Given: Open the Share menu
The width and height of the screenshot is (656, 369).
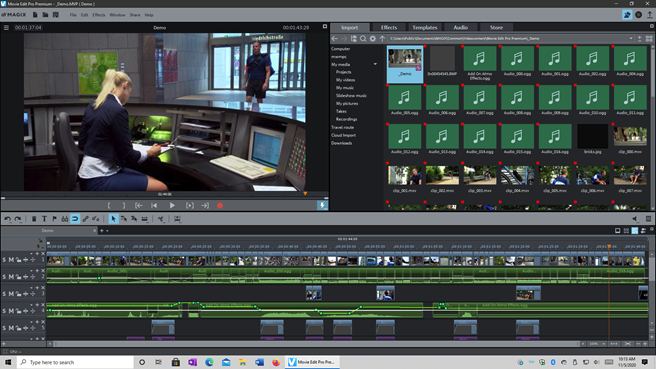Looking at the screenshot, I should tap(135, 15).
